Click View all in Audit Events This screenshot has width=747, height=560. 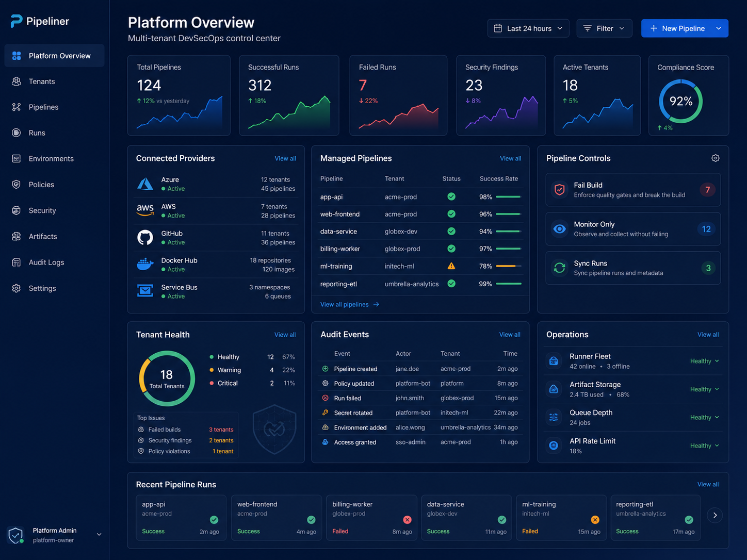(x=510, y=335)
